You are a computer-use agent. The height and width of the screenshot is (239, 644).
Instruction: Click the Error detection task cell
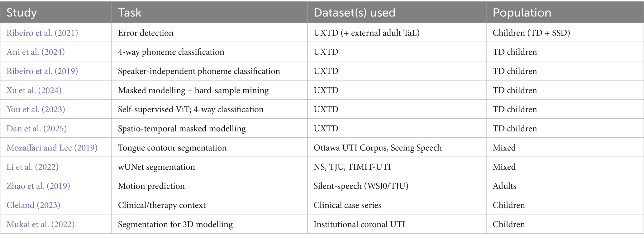coord(145,33)
